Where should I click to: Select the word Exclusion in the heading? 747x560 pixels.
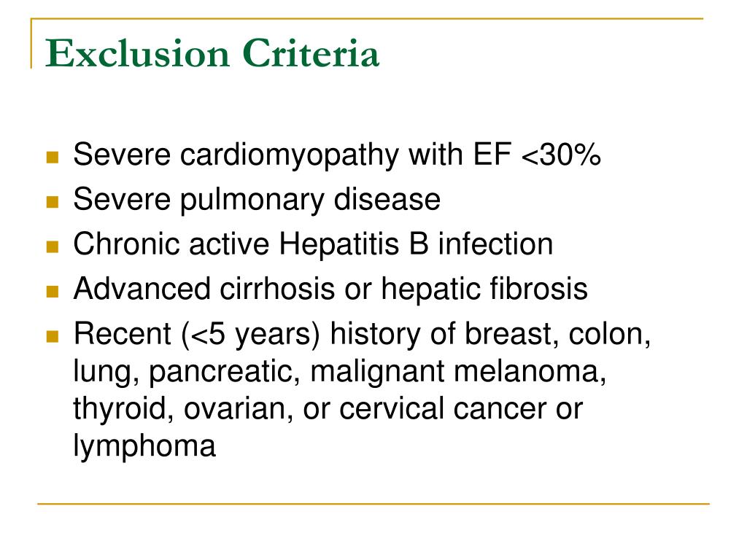[x=138, y=52]
